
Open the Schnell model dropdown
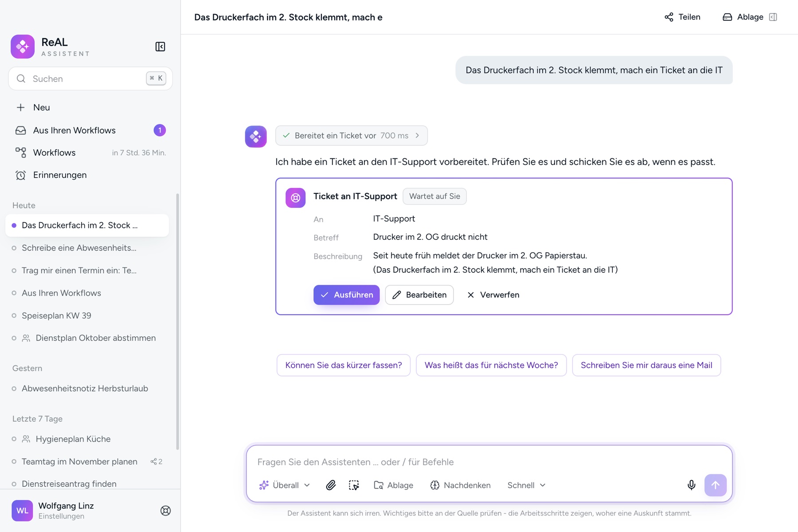tap(526, 485)
